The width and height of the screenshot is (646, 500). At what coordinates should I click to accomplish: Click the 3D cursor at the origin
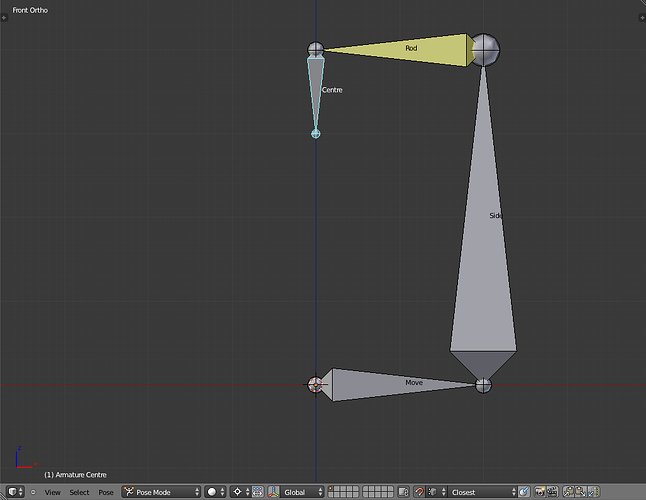(316, 385)
